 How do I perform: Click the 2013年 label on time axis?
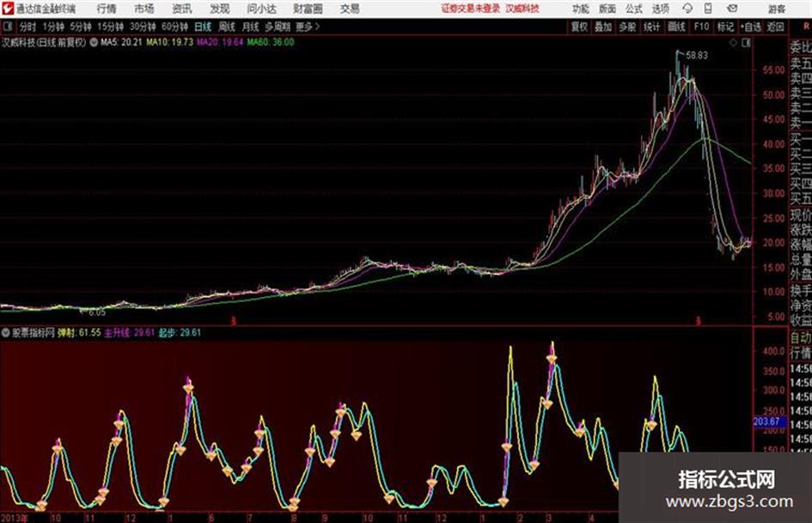[15, 518]
